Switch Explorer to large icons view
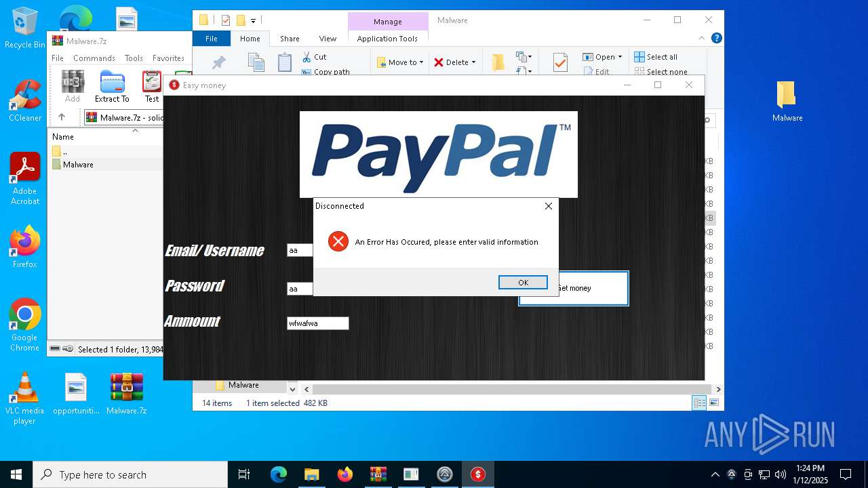Image resolution: width=868 pixels, height=488 pixels. click(x=713, y=403)
